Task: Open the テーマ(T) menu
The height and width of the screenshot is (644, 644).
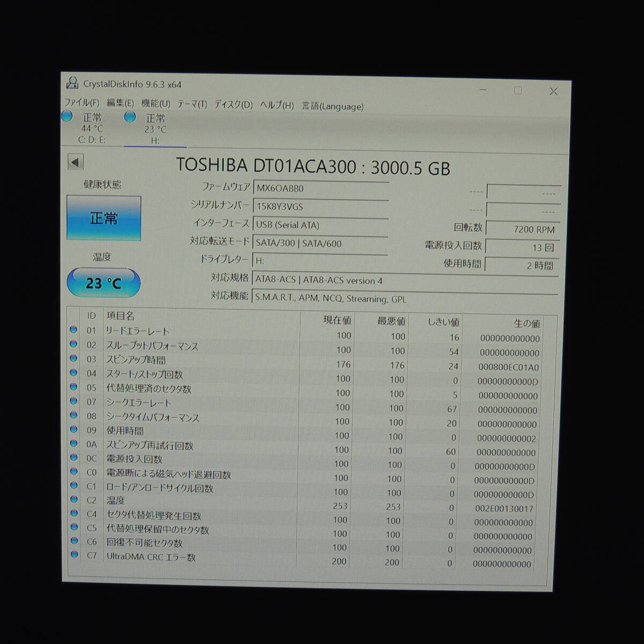Action: click(192, 104)
